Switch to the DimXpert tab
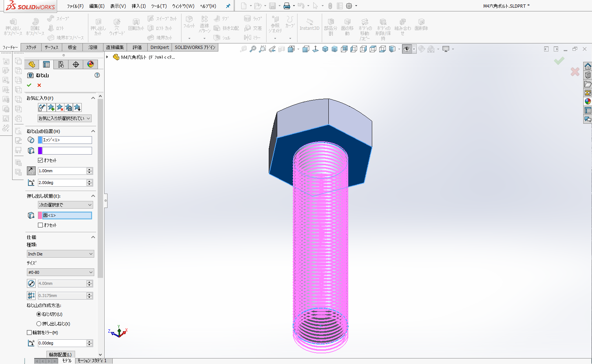592x364 pixels. tap(159, 47)
